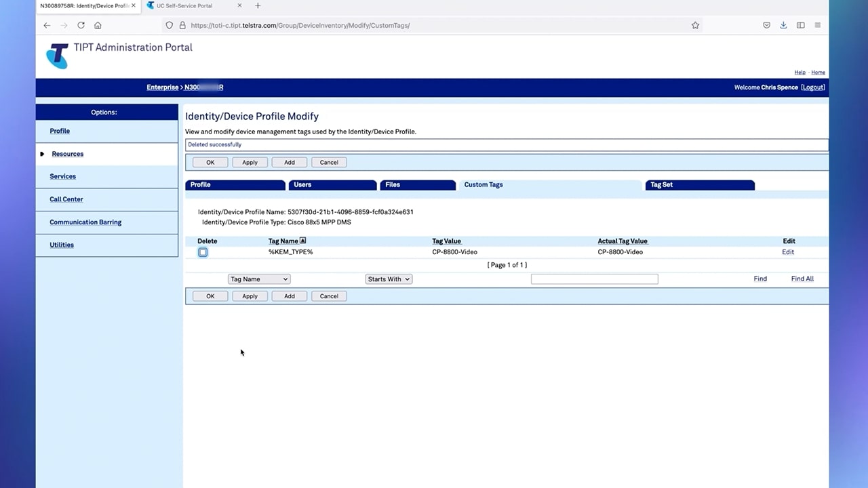Image resolution: width=868 pixels, height=488 pixels.
Task: Click the Telstra logo
Action: 58,56
